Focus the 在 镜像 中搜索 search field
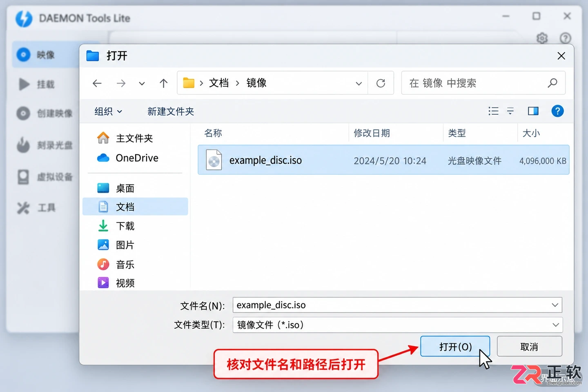Screen dimensions: 588x392 (x=483, y=83)
